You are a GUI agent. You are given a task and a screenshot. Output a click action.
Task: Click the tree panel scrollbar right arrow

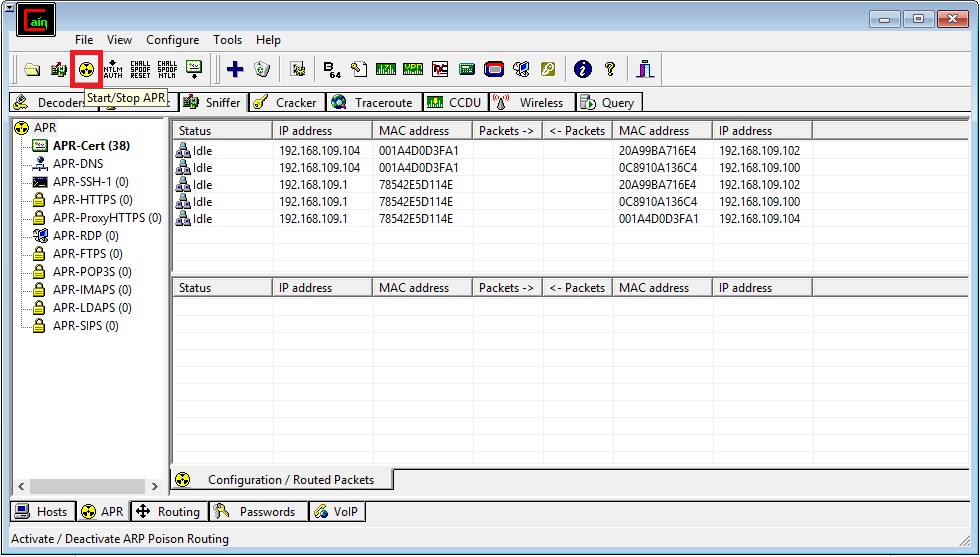point(154,486)
